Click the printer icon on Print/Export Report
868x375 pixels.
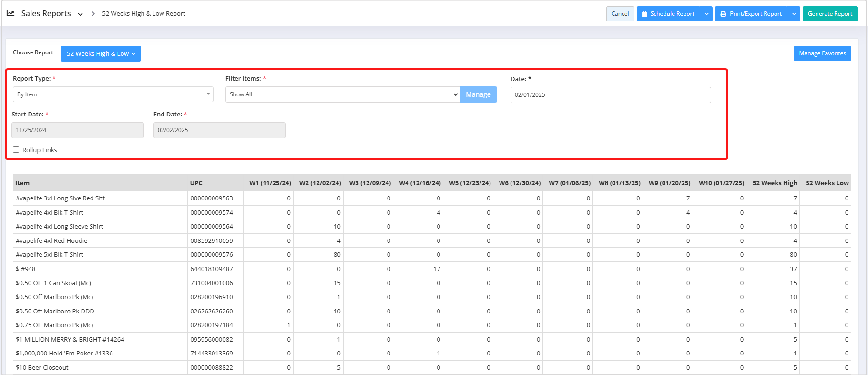723,14
